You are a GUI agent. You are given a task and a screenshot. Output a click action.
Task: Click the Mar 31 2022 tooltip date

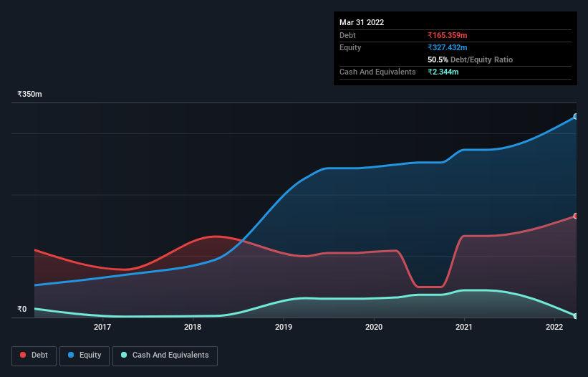pos(362,22)
